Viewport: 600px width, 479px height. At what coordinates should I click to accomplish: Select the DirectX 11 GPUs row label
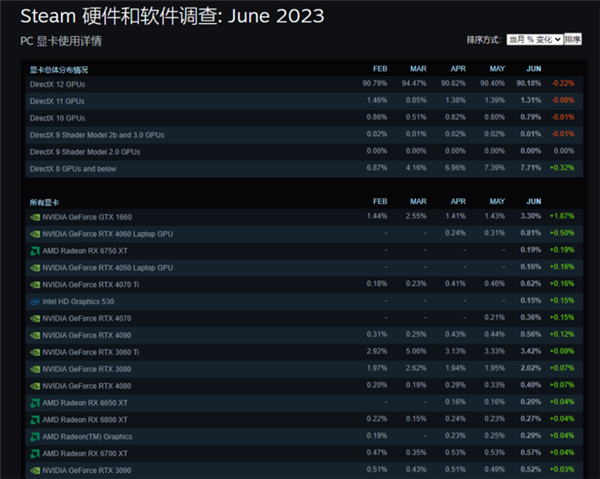coord(57,101)
